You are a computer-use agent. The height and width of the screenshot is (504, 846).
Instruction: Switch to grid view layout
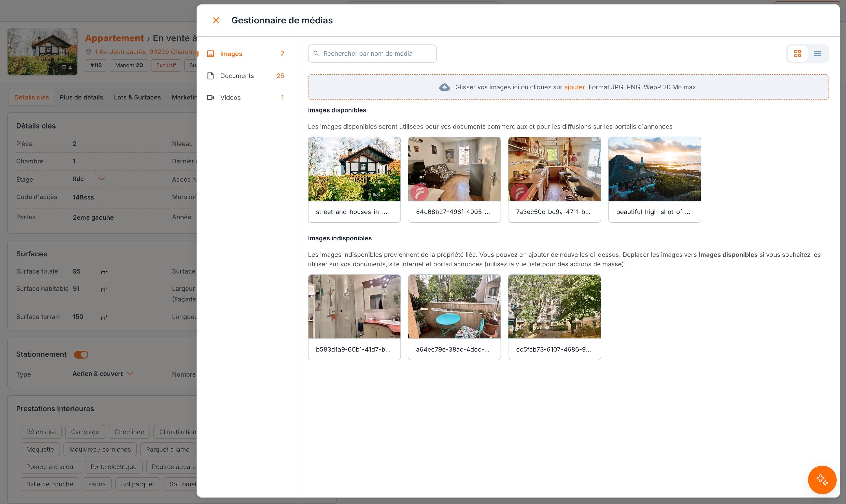(797, 54)
